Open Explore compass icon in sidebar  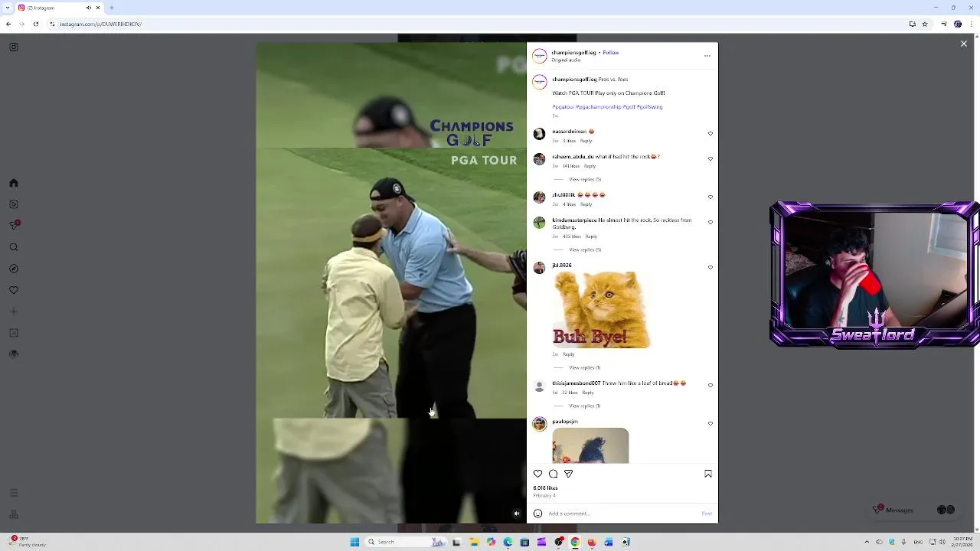(x=14, y=269)
